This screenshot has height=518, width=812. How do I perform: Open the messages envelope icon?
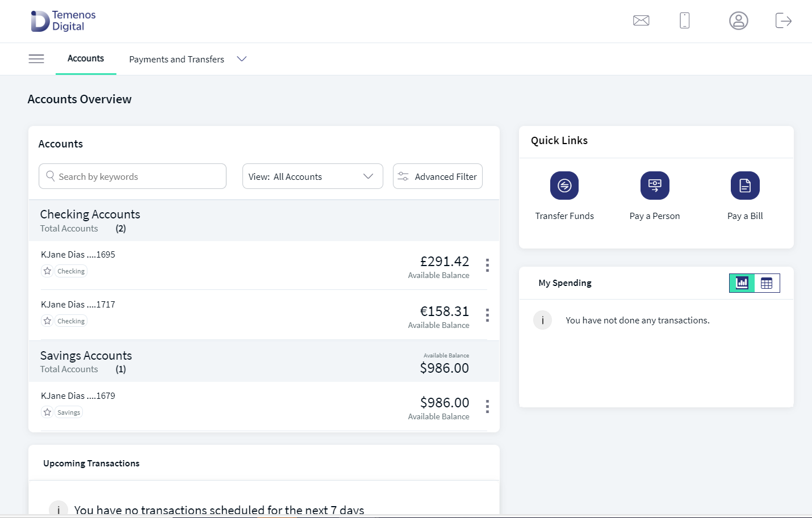point(641,21)
